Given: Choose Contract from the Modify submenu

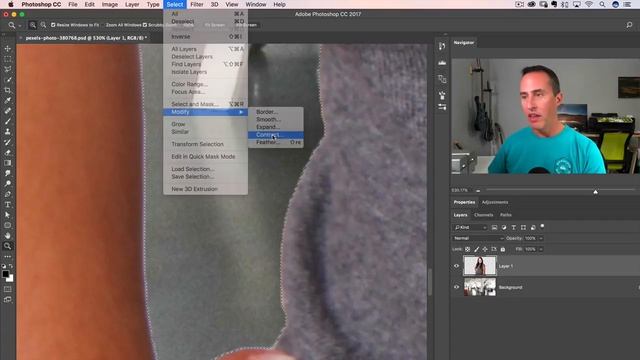Looking at the screenshot, I should coord(276,135).
